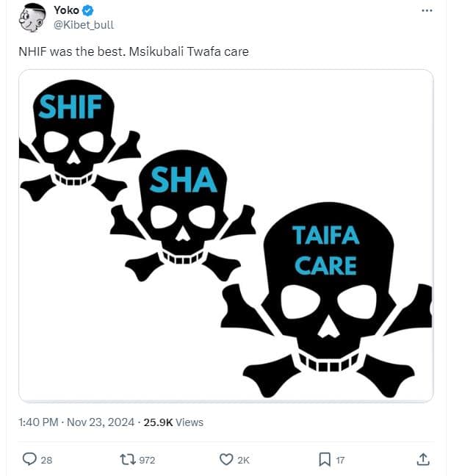The image size is (451, 476).
Task: Click Yoko's profile avatar picture
Action: coord(32,17)
